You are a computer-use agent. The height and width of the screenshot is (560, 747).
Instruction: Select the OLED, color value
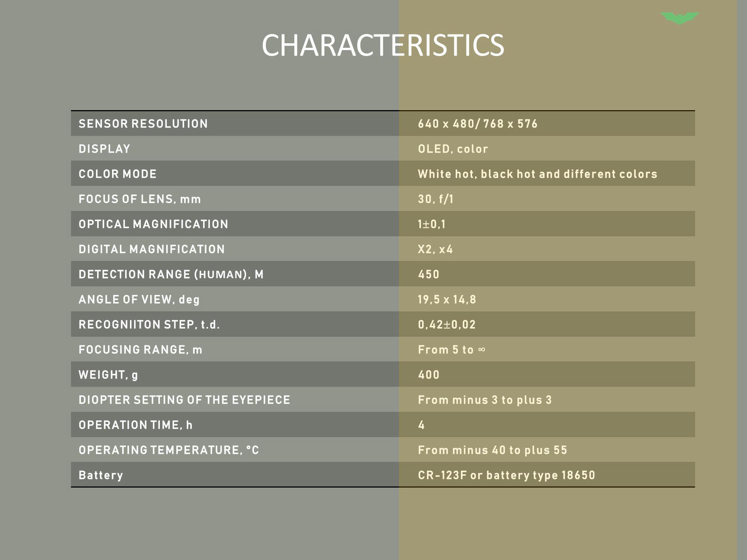point(453,149)
